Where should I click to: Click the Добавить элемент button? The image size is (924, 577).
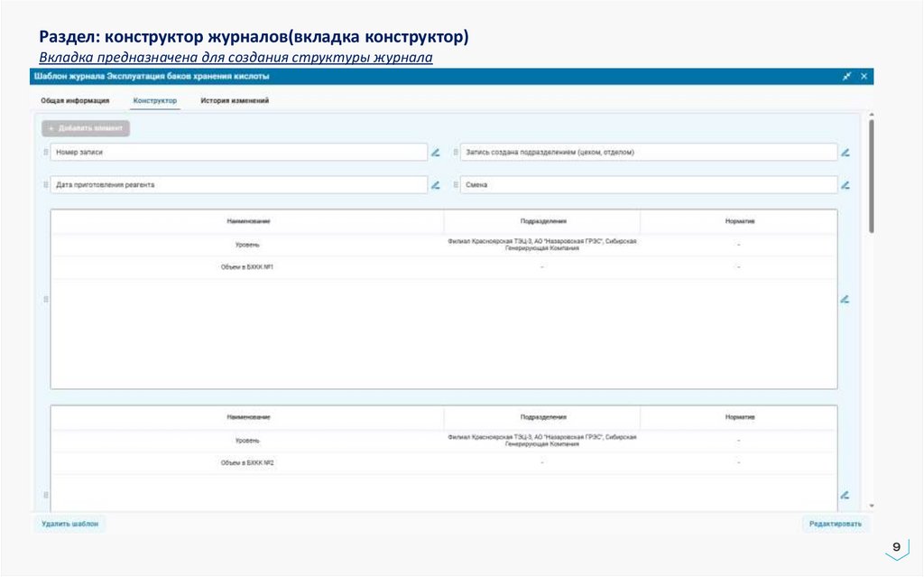(x=86, y=128)
